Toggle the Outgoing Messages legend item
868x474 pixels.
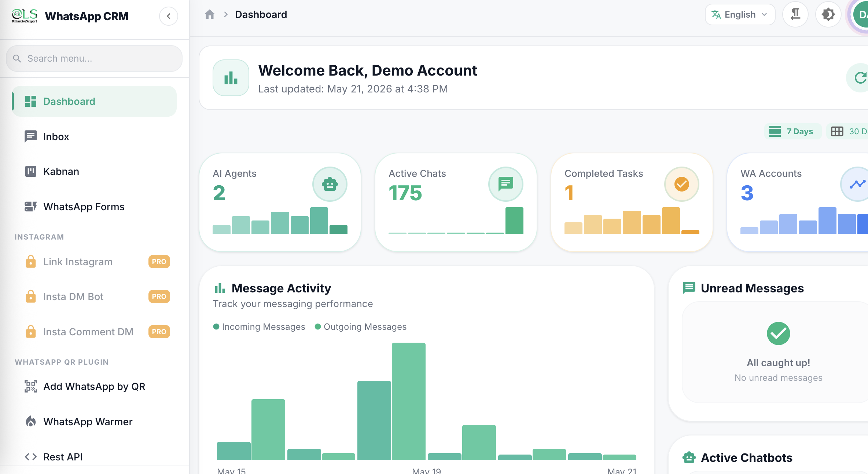point(361,327)
